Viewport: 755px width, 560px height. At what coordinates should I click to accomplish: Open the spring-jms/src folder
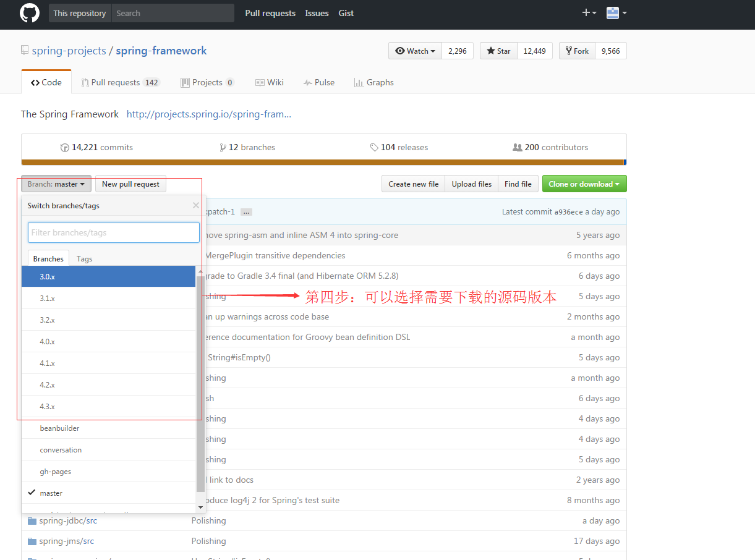(x=67, y=541)
